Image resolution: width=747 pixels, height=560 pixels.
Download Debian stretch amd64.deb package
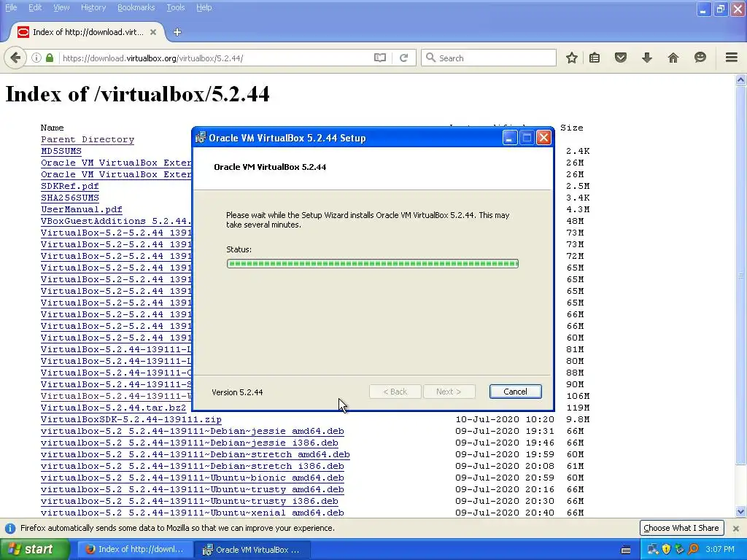coord(196,454)
